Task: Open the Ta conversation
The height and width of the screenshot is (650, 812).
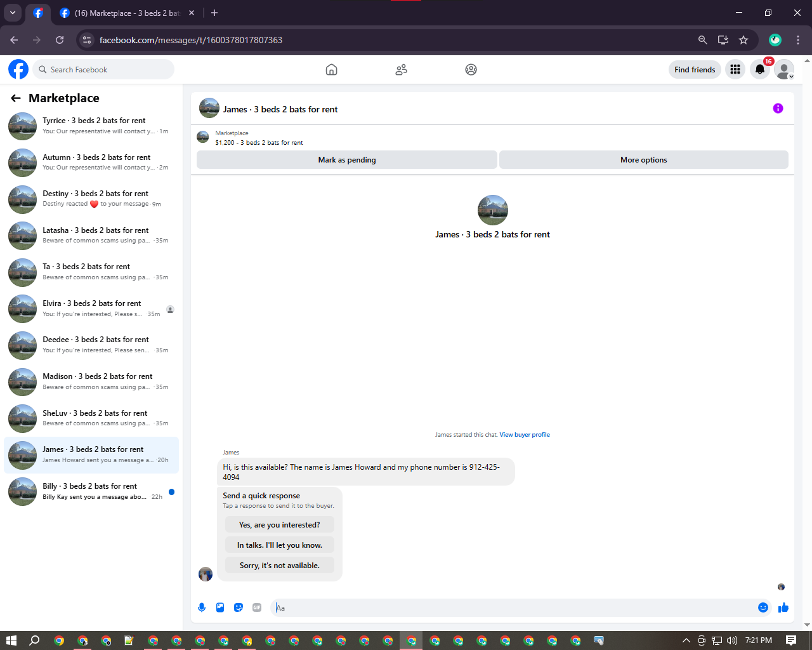Action: 91,272
